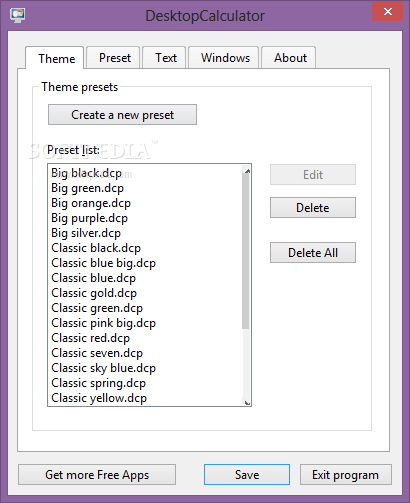Click the Exit program button
The height and width of the screenshot is (503, 410).
346,474
